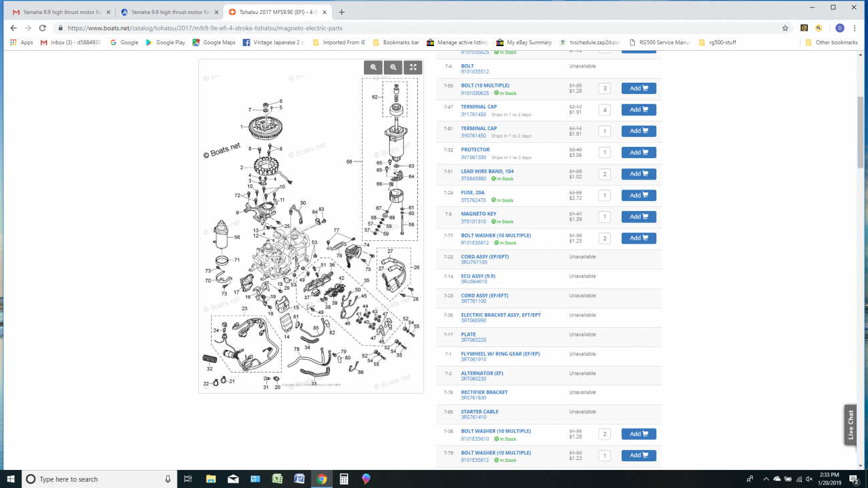The width and height of the screenshot is (868, 488).
Task: Switch to the Tohatsu 2017 MFS9.9E tab
Action: pyautogui.click(x=277, y=12)
